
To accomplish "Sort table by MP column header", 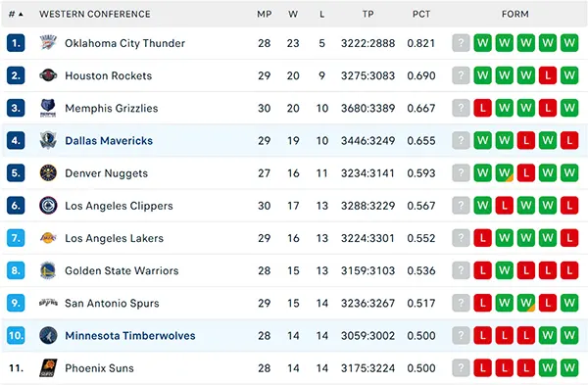I will coord(264,15).
